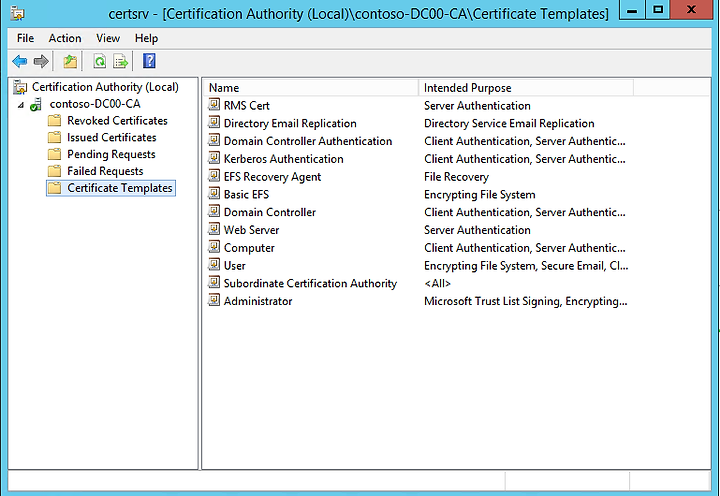The width and height of the screenshot is (720, 496).
Task: Select the Computer template name
Action: 249,248
